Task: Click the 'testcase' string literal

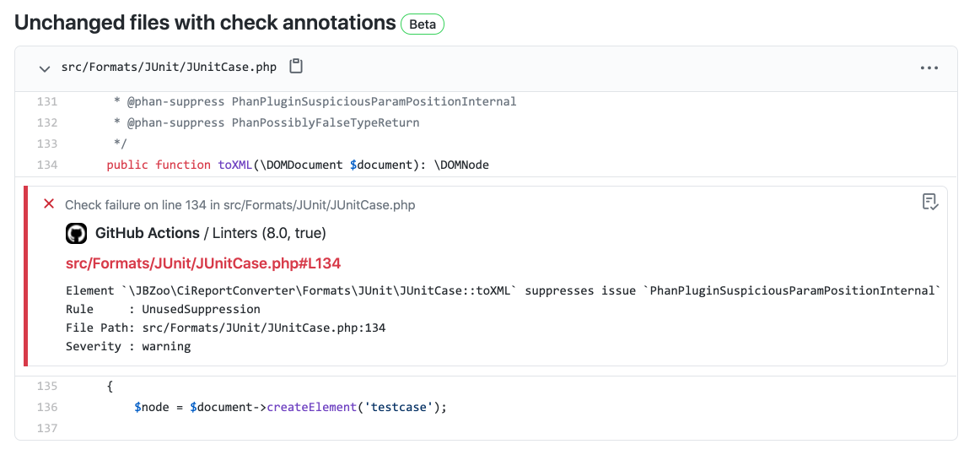Action: tap(399, 408)
